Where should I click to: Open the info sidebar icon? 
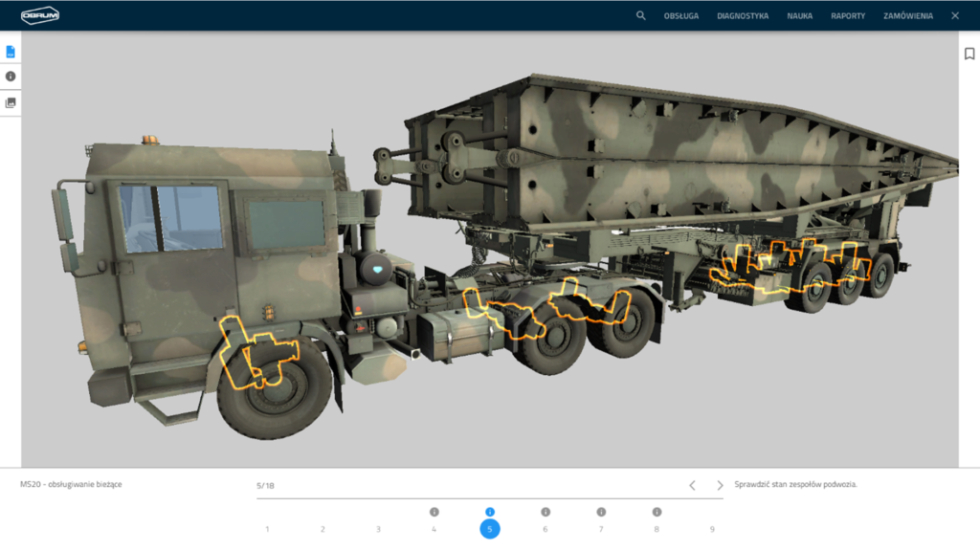click(11, 77)
